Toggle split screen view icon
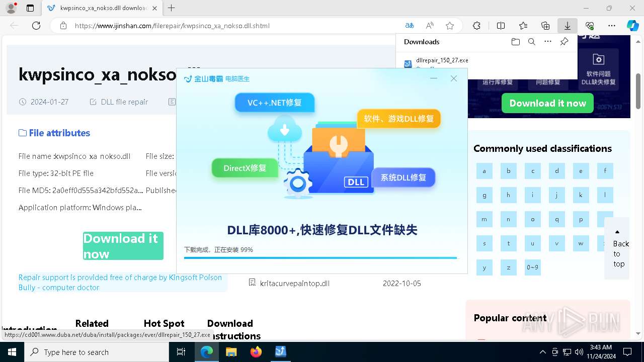The image size is (644, 362). click(501, 26)
